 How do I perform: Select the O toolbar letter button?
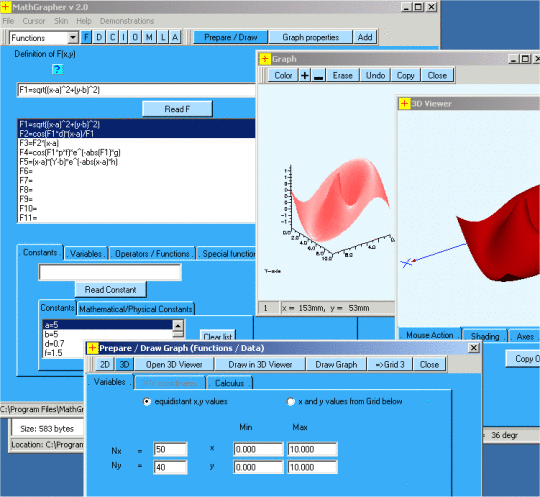pos(135,37)
